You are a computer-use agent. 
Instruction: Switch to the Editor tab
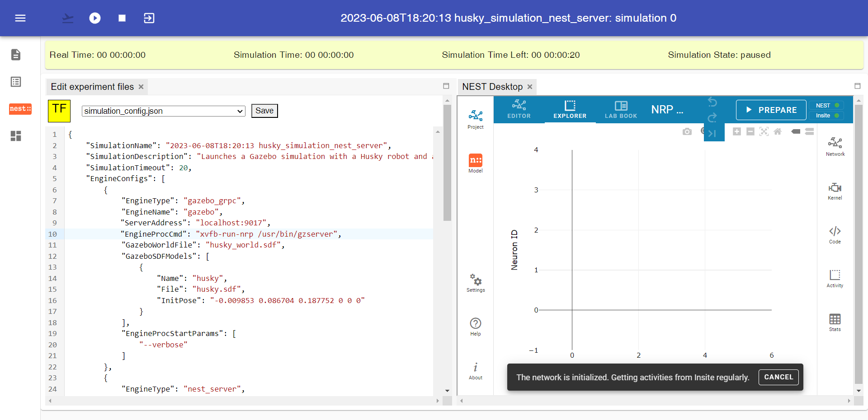(x=519, y=110)
